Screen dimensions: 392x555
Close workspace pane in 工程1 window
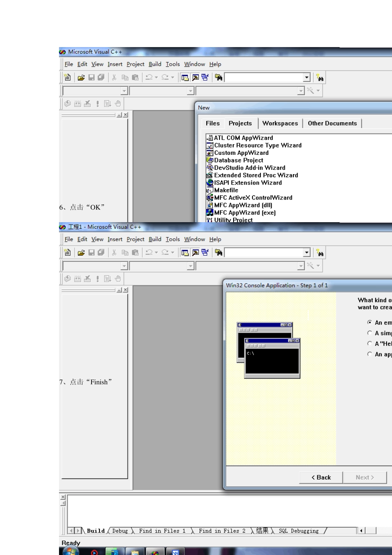(x=125, y=290)
